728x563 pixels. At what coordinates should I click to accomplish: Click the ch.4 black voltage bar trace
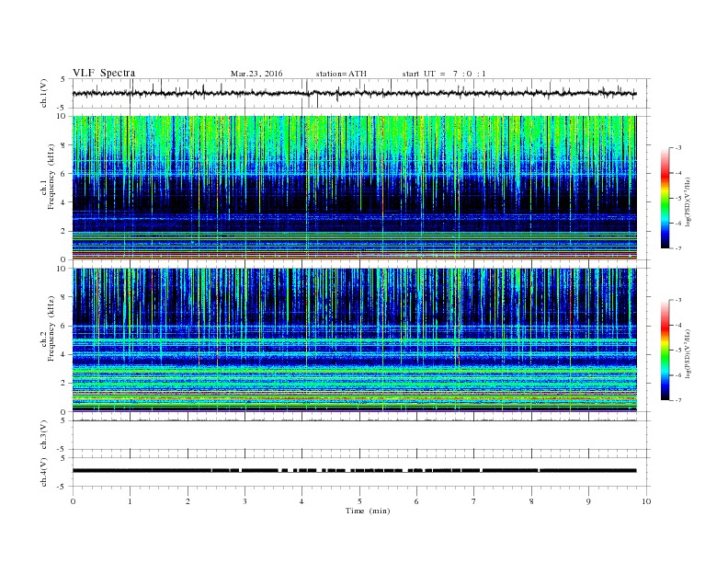pos(354,471)
